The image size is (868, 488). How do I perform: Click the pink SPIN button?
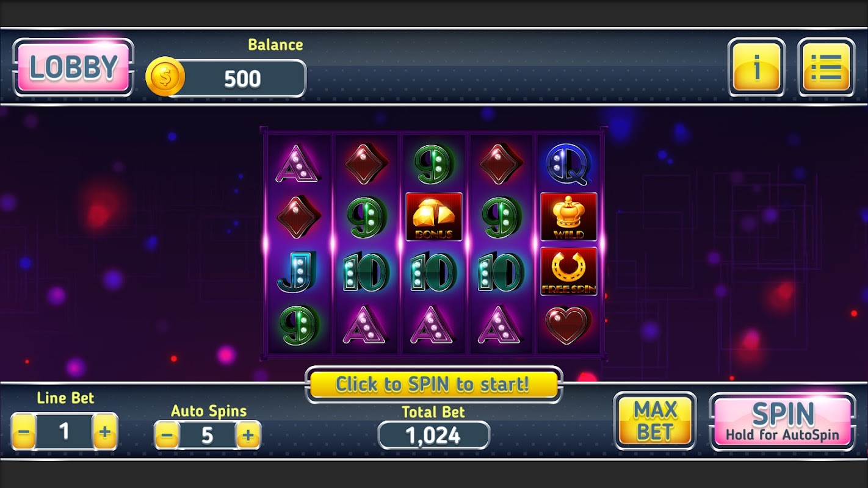click(782, 422)
